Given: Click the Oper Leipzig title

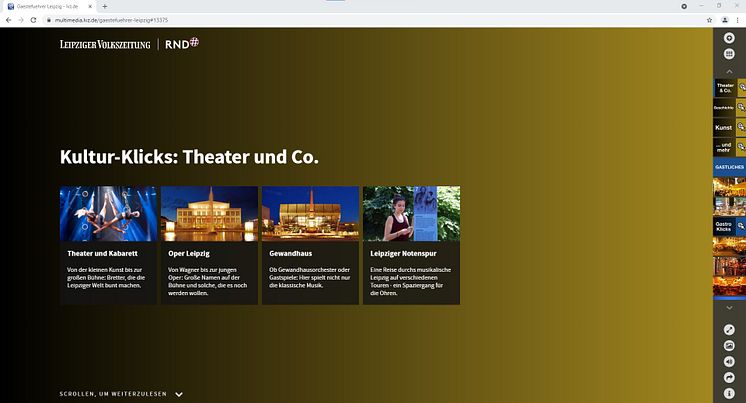Looking at the screenshot, I should pyautogui.click(x=189, y=254).
